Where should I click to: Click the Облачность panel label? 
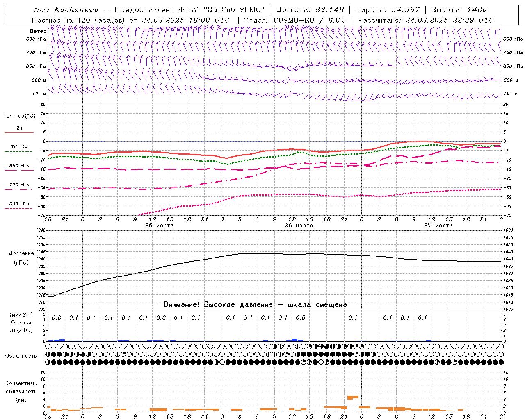21,356
